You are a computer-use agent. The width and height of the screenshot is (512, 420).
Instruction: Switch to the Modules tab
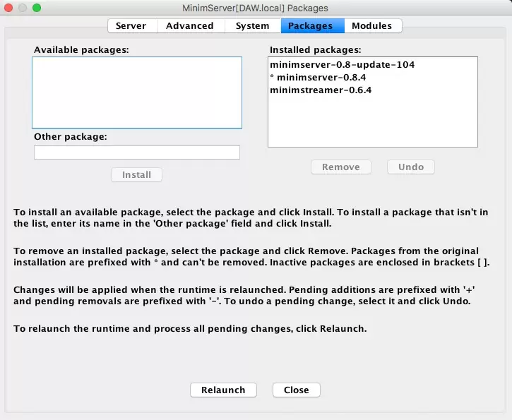[371, 26]
